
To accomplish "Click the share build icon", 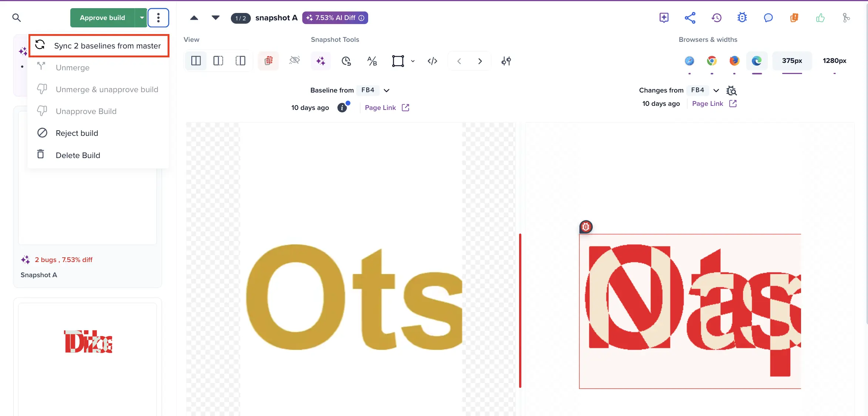I will (690, 17).
